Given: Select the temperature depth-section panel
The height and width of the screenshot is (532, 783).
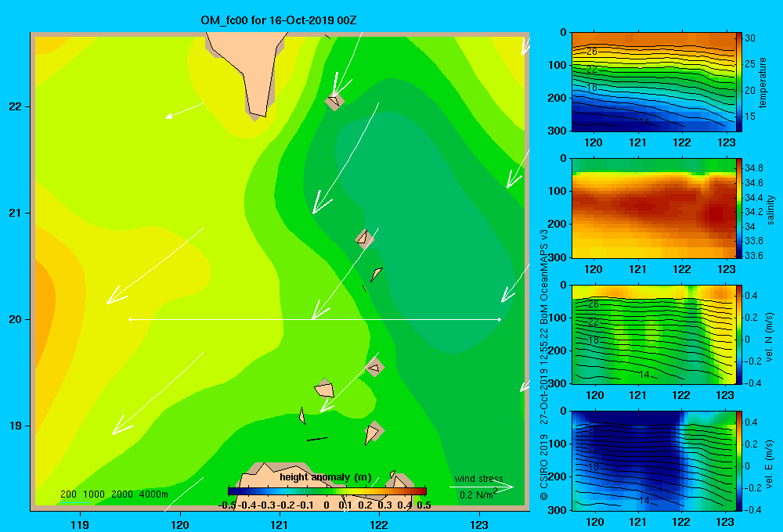Looking at the screenshot, I should pos(654,82).
